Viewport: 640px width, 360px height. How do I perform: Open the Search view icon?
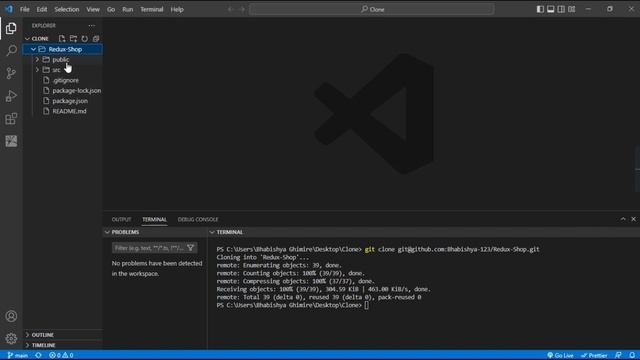coord(11,51)
